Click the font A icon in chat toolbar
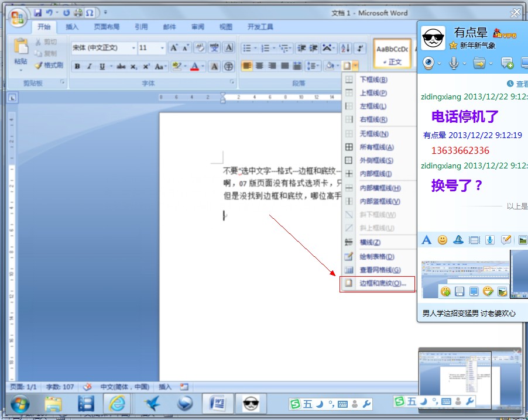 426,240
